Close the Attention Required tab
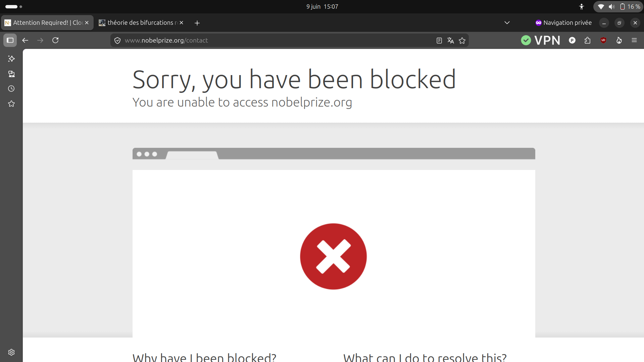644x362 pixels. point(87,23)
